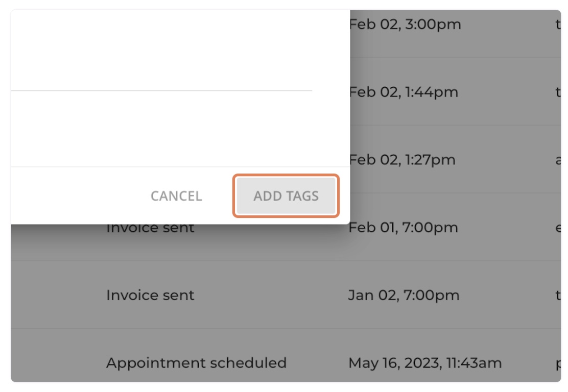The image size is (568, 392).
Task: Select "Invoice sent" in the Jan 02 row
Action: click(x=150, y=295)
